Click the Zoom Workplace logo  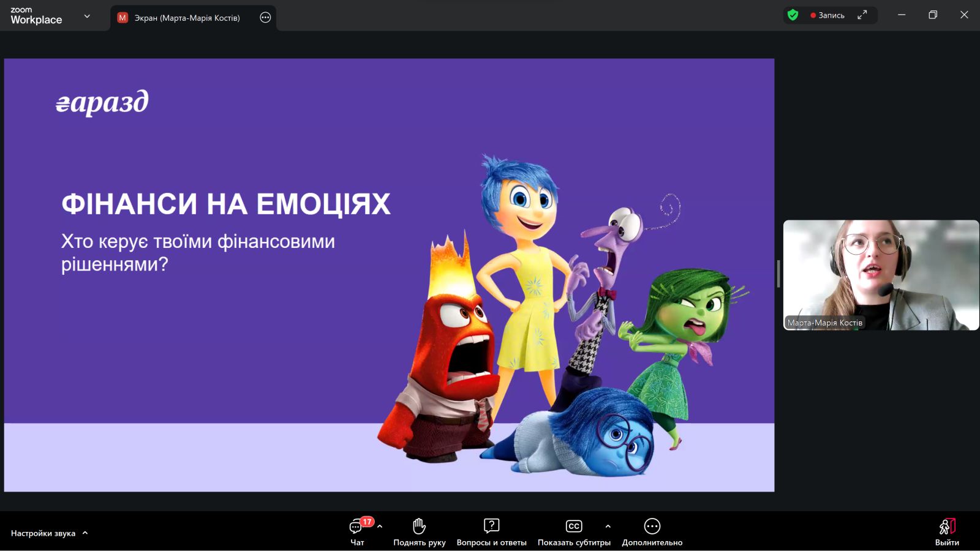(36, 15)
